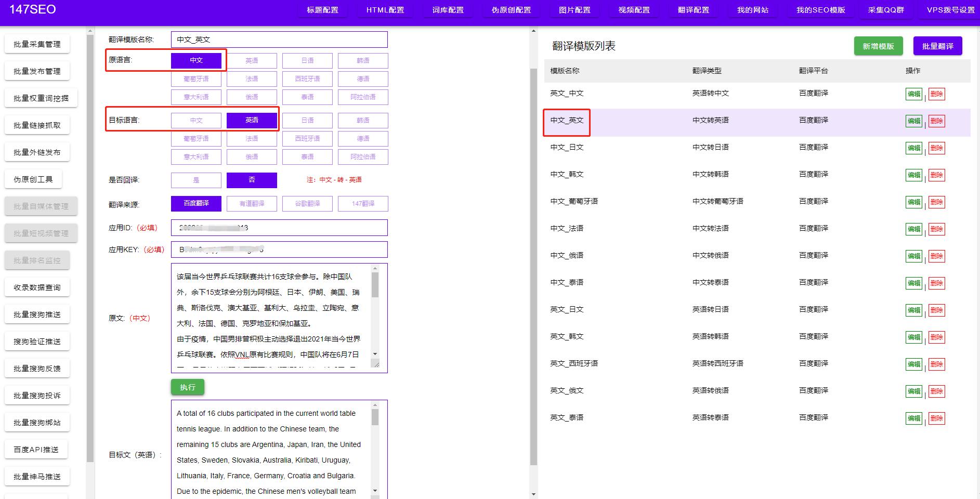This screenshot has width=980, height=499.
Task: Open 伪原创工具 in the sidebar
Action: (x=33, y=178)
